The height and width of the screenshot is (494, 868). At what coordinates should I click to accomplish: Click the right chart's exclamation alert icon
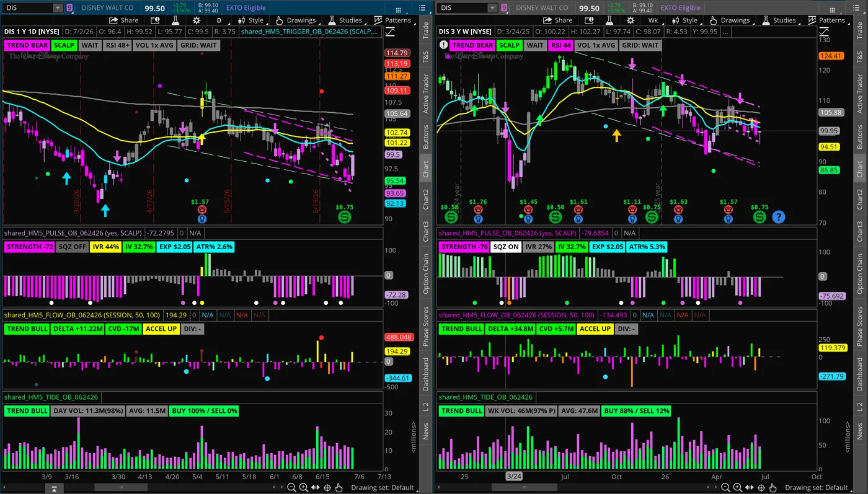point(443,45)
